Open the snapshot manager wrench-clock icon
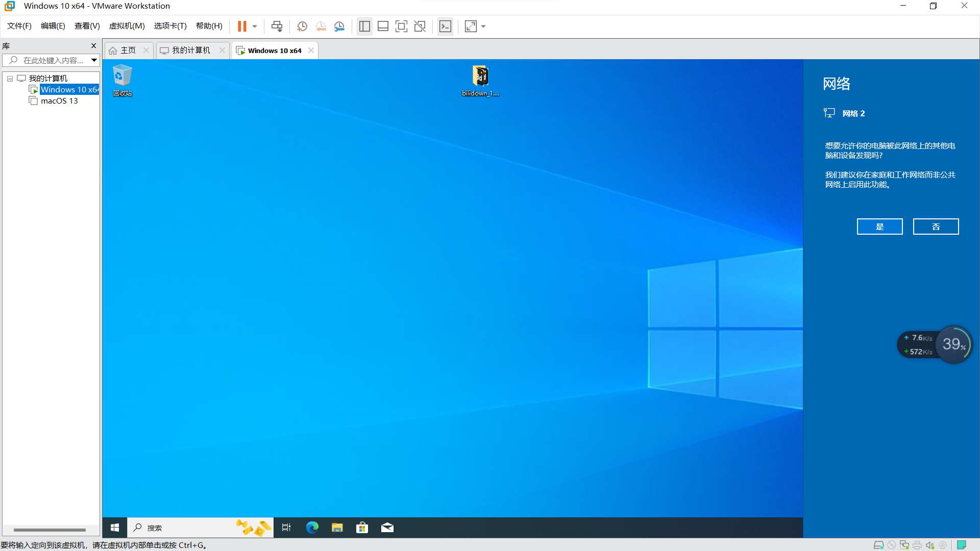 (339, 26)
